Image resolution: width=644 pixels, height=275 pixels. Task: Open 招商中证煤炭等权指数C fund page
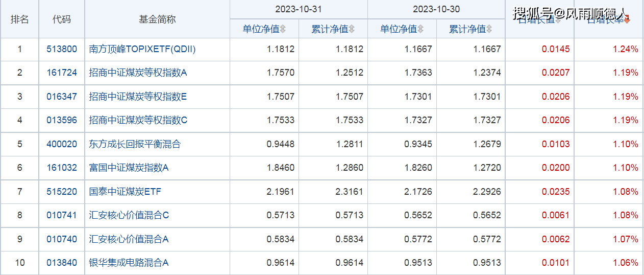click(x=138, y=120)
